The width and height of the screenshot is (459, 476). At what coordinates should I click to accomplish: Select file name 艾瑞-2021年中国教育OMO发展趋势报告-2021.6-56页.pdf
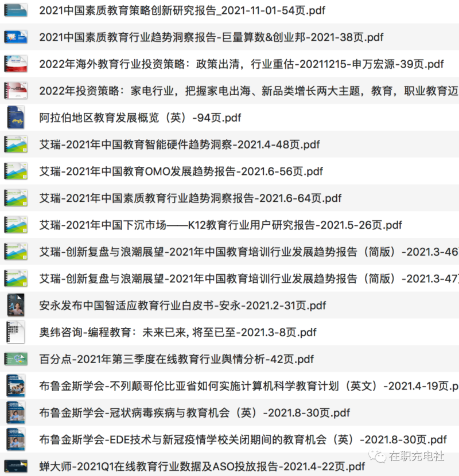coord(181,171)
